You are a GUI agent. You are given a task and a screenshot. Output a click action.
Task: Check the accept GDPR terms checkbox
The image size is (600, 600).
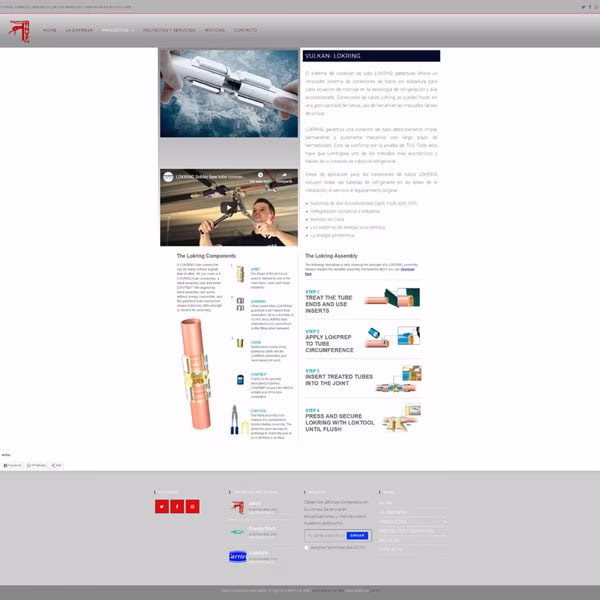(306, 548)
